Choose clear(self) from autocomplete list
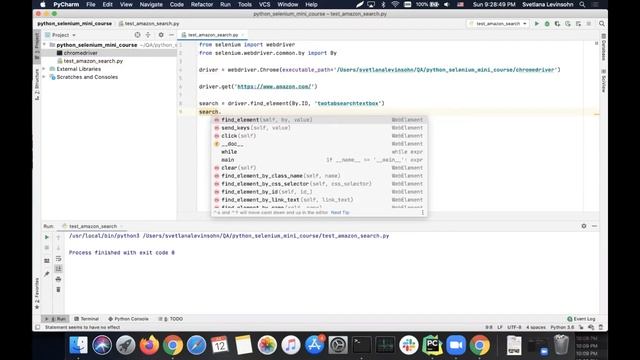Image resolution: width=640 pixels, height=360 pixels. 319,168
